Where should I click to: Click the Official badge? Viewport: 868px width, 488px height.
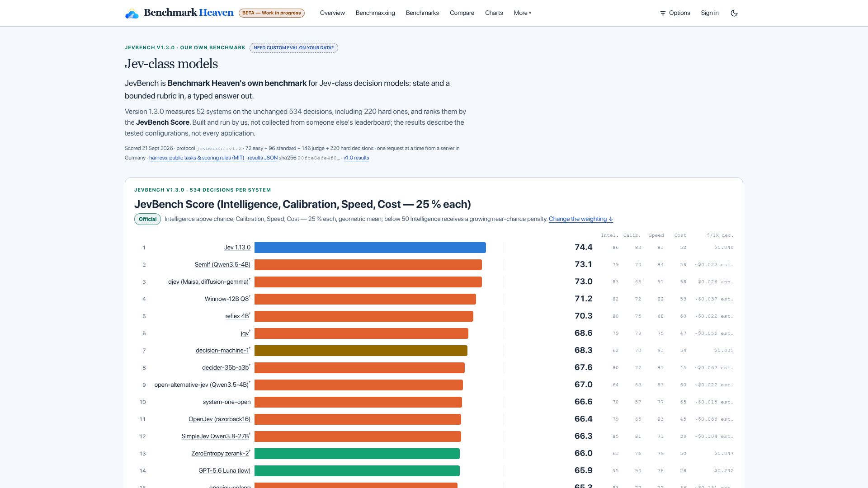[147, 219]
